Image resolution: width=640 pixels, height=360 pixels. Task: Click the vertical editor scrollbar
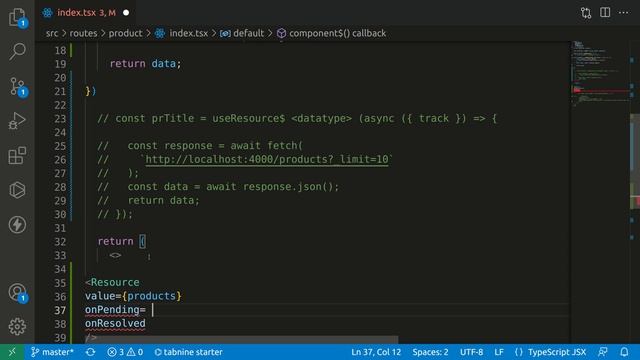click(635, 161)
